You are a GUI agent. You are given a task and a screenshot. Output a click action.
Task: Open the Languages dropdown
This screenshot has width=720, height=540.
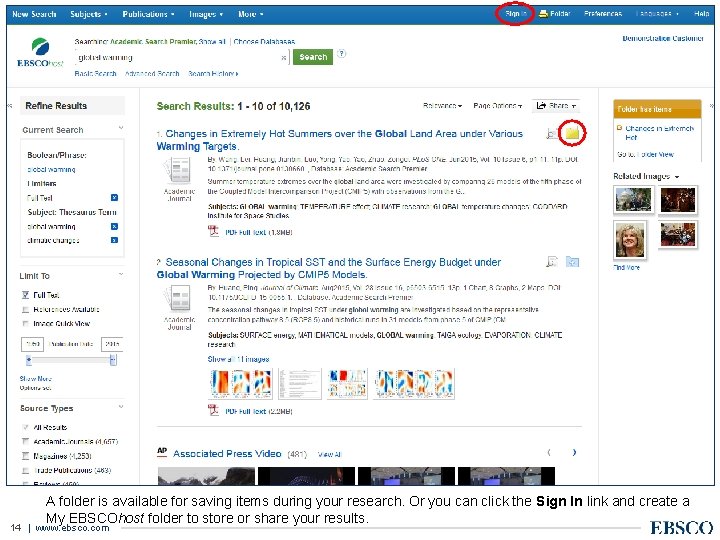pos(657,14)
